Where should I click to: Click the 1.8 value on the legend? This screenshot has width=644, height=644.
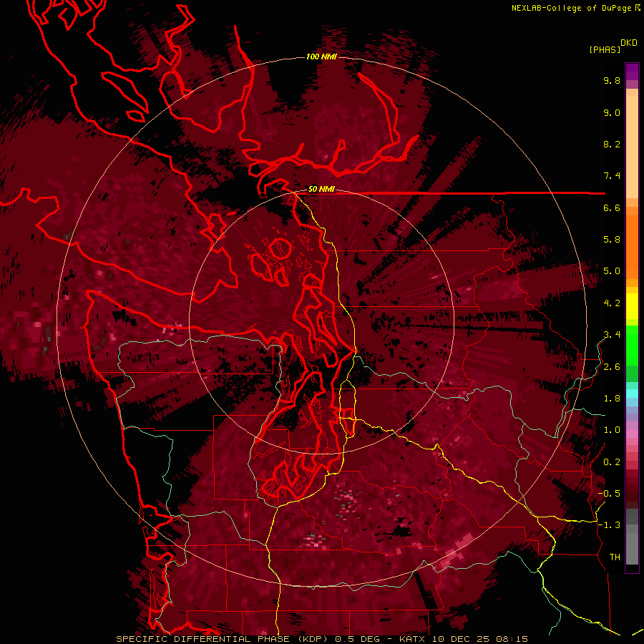[x=612, y=399]
